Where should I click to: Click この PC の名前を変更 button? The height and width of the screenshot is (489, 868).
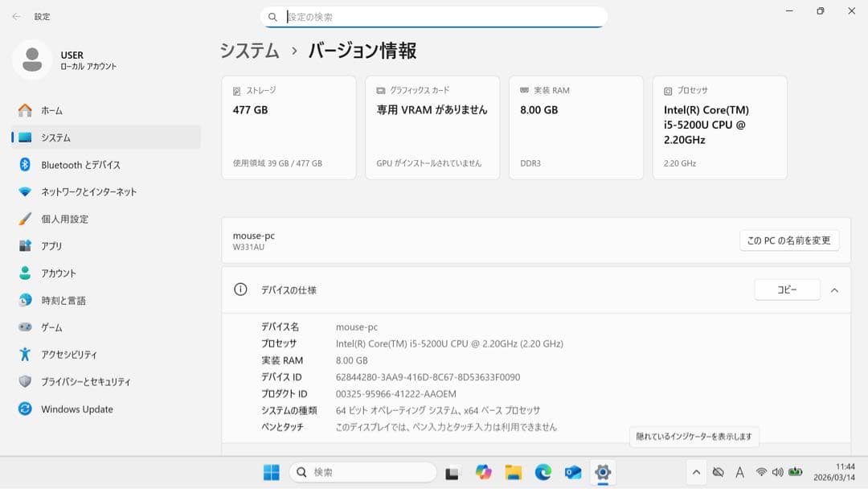(789, 240)
